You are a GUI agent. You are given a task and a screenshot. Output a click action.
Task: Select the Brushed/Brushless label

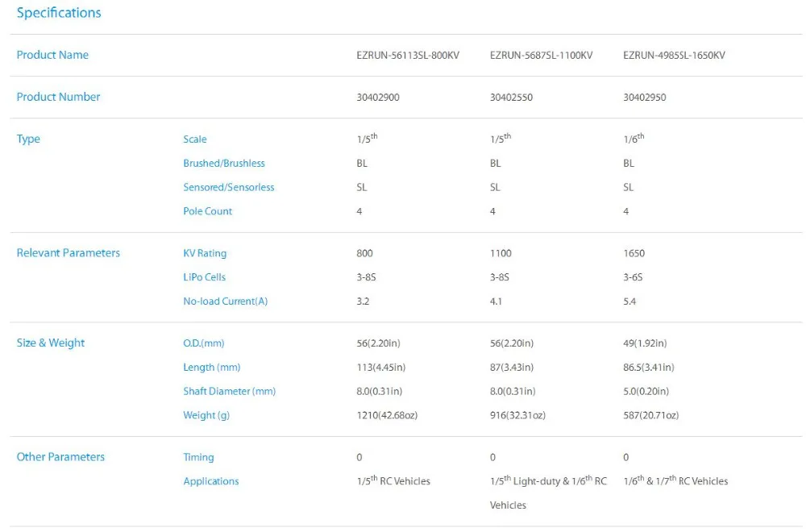tap(224, 163)
